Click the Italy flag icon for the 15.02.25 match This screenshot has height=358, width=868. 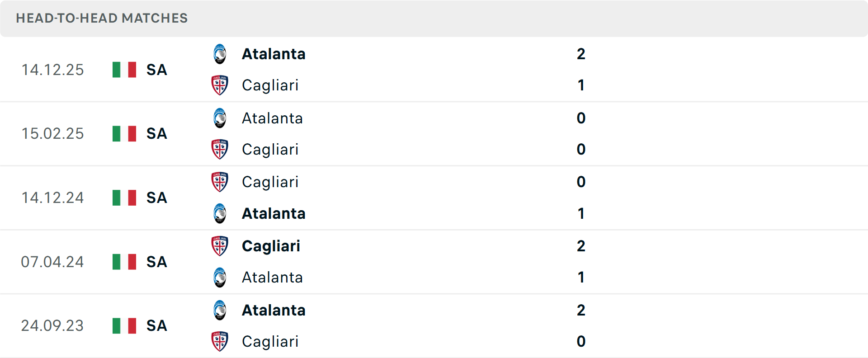click(124, 134)
